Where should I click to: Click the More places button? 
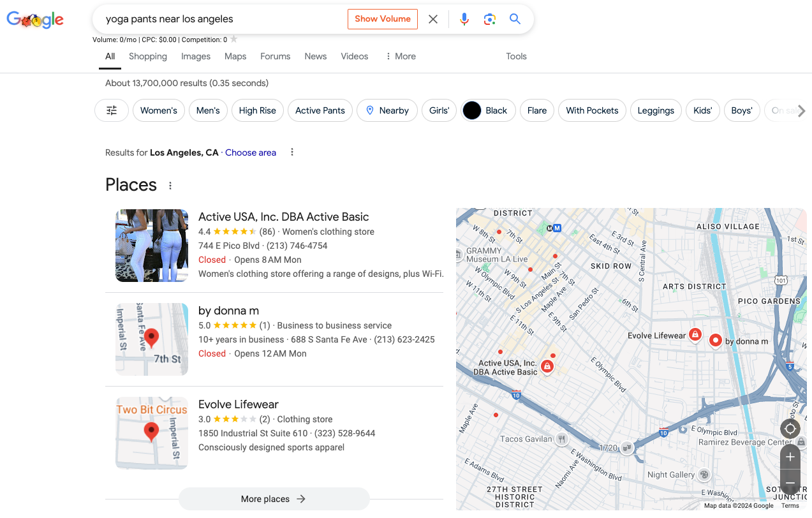click(274, 499)
